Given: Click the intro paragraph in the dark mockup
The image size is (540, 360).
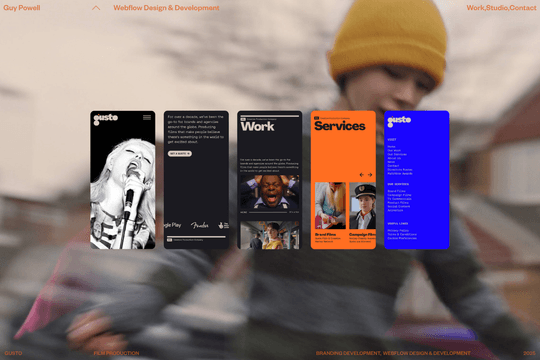Looking at the screenshot, I should (x=195, y=129).
